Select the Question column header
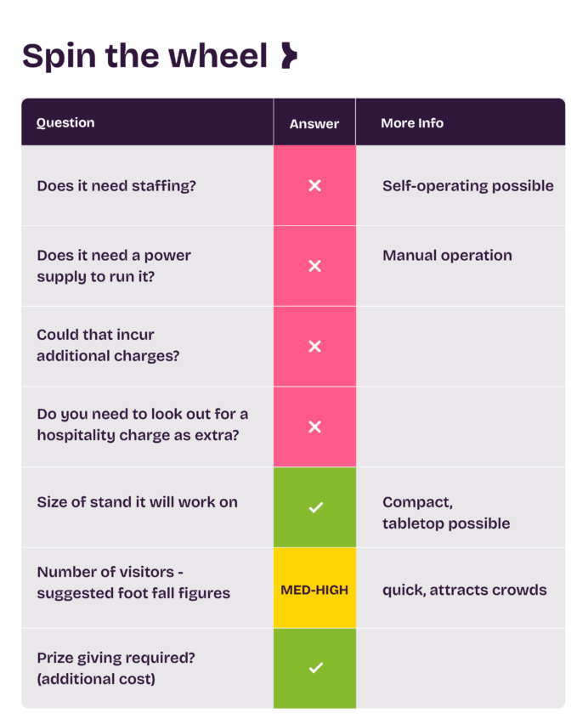The height and width of the screenshot is (724, 588). [65, 122]
